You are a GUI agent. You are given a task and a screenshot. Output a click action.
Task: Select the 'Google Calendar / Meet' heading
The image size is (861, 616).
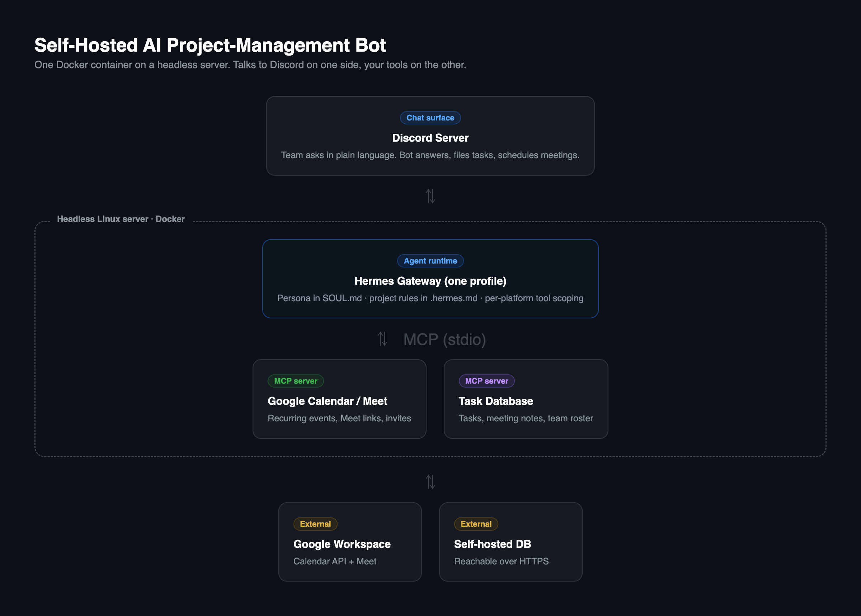coord(327,401)
